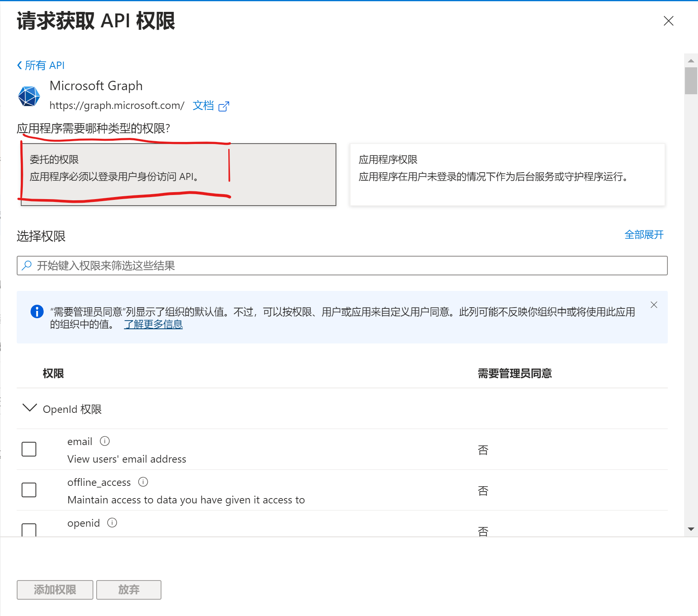Check the email permission checkbox

tap(29, 449)
